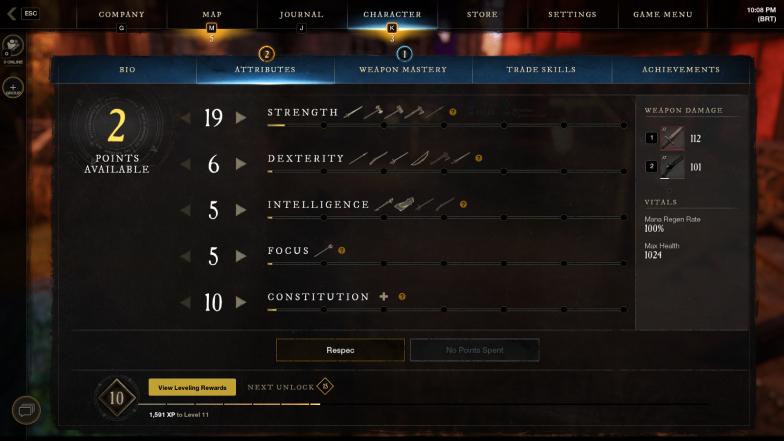Click the back arrow beside ESC

(x=12, y=14)
